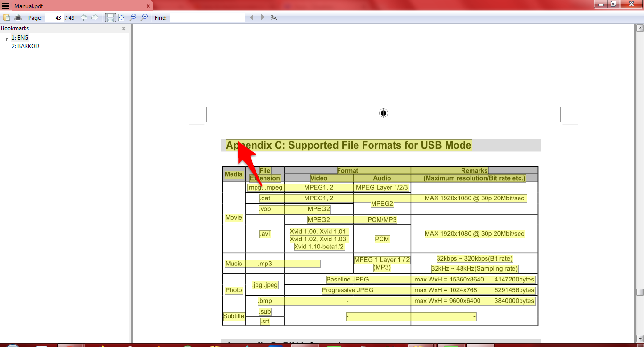Screen dimensions: 644x347
Task: Toggle match case for Find
Action: (x=274, y=17)
